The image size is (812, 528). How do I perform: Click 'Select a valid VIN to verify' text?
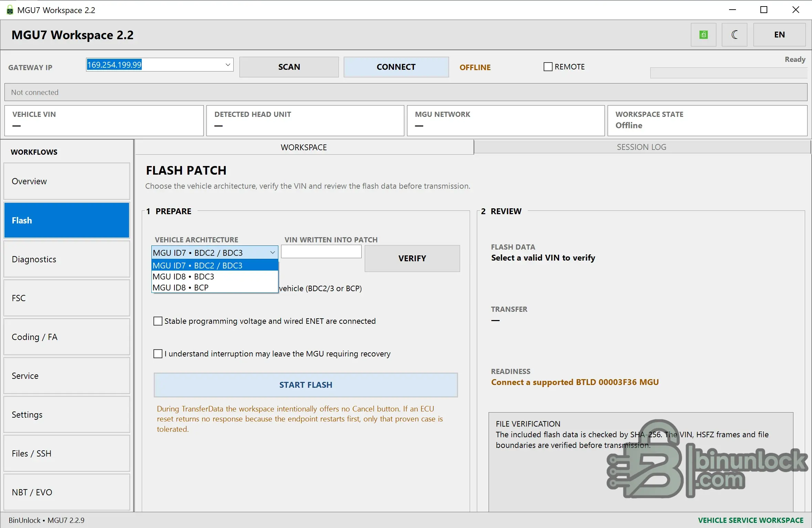(x=543, y=258)
